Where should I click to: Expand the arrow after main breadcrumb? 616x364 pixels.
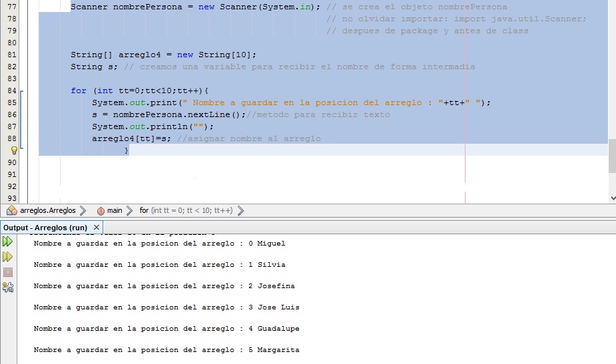129,210
